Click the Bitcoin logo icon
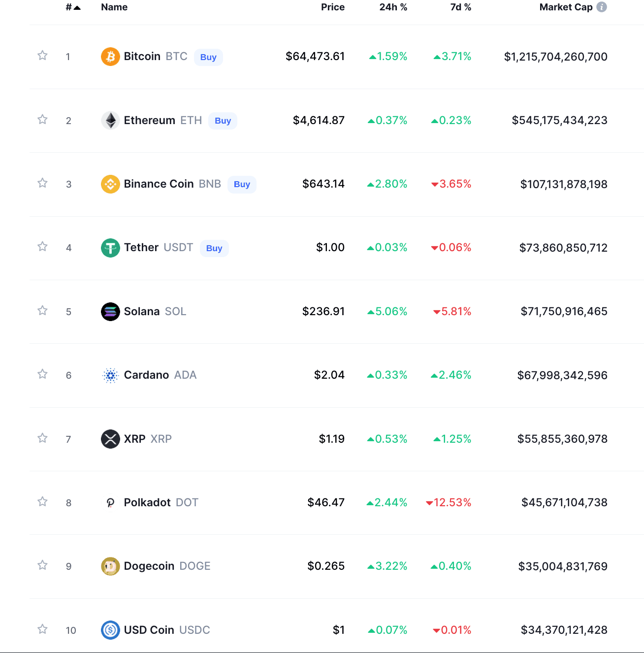This screenshot has height=653, width=644. click(x=110, y=57)
